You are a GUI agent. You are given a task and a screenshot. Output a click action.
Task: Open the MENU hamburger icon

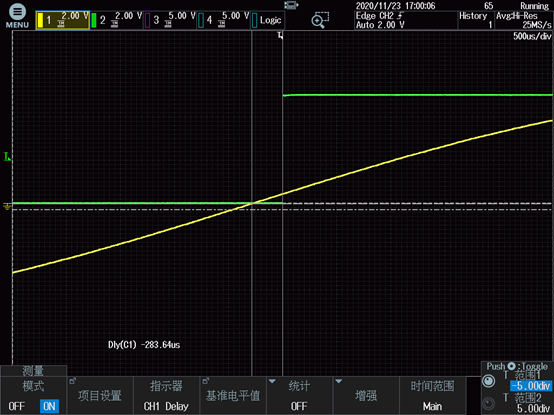pos(17,12)
